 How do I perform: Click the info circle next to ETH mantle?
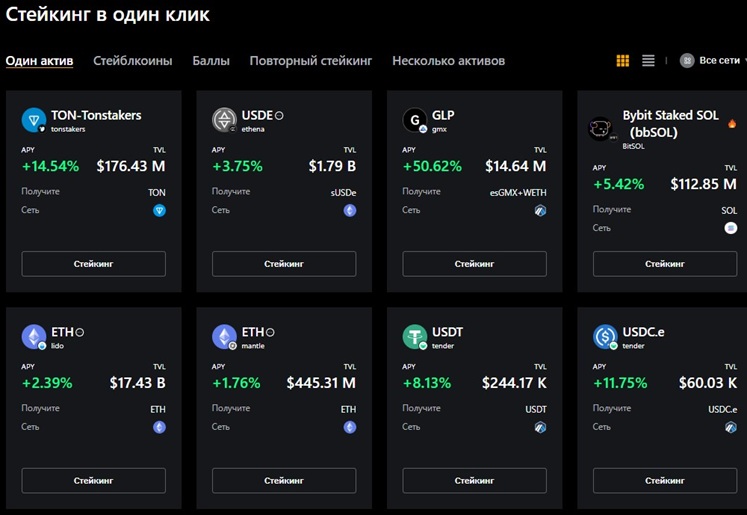270,332
